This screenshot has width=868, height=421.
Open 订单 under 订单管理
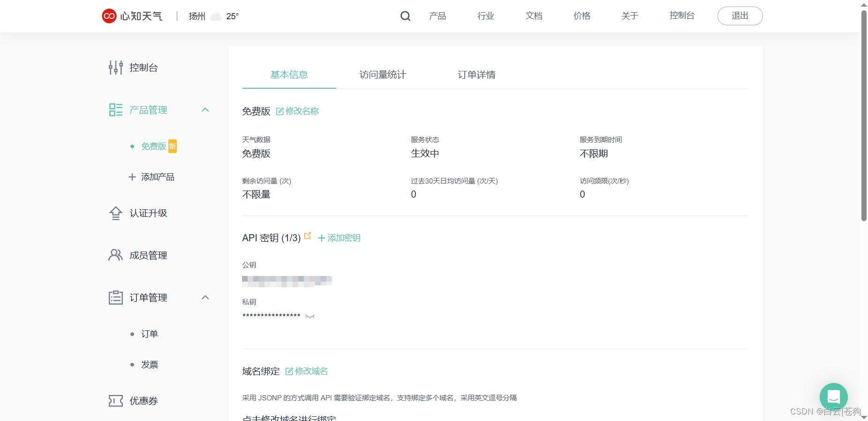point(150,334)
